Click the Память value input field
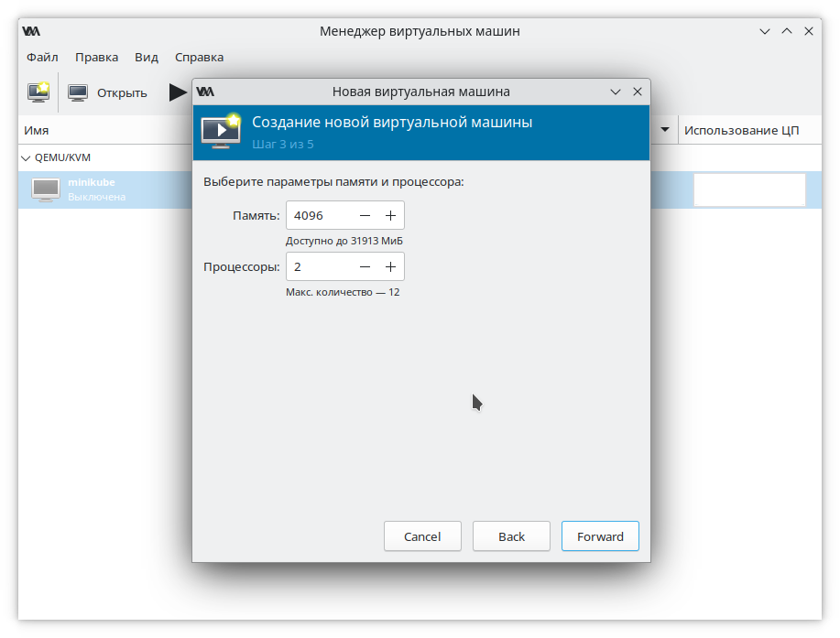 [319, 215]
